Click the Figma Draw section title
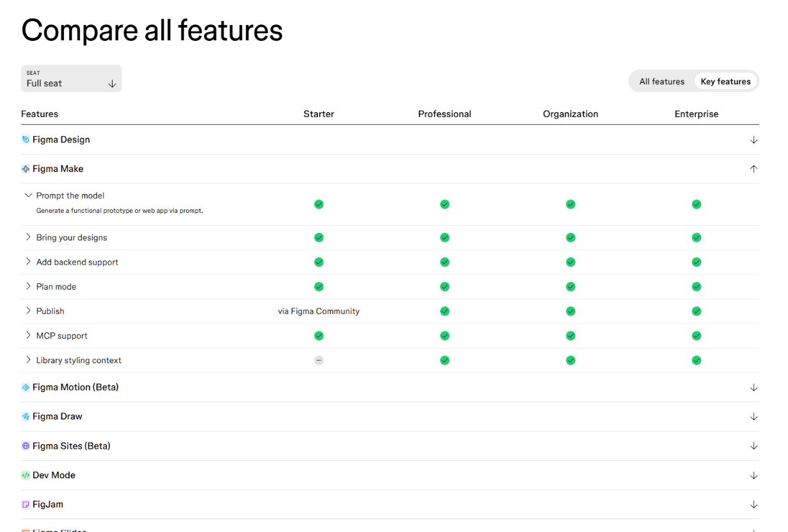This screenshot has height=532, width=788. 58,416
